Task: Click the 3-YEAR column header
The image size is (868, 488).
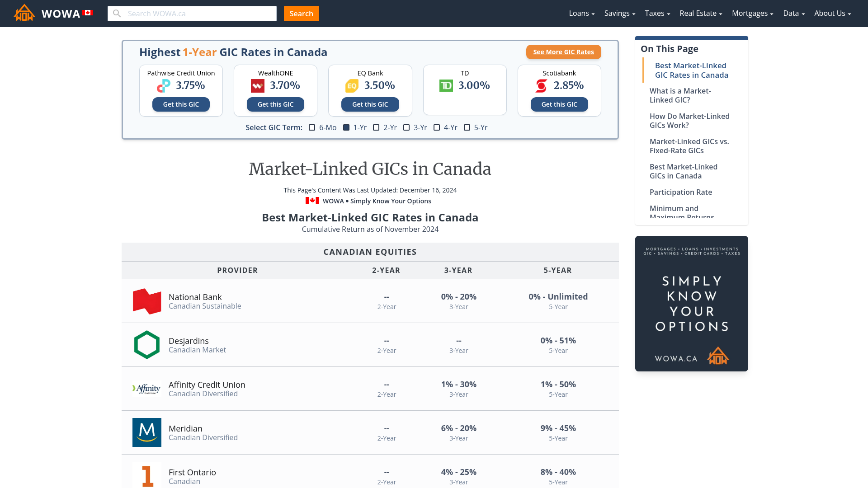Action: pyautogui.click(x=458, y=270)
